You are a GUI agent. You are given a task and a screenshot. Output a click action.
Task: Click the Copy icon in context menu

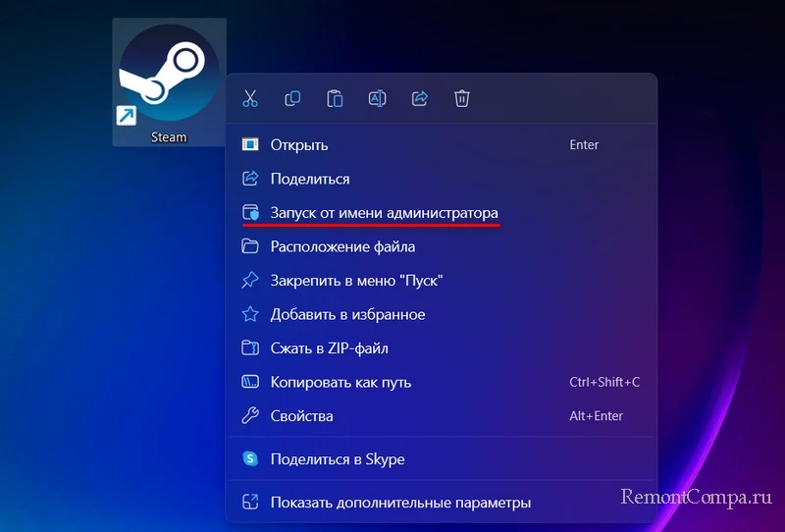coord(292,98)
